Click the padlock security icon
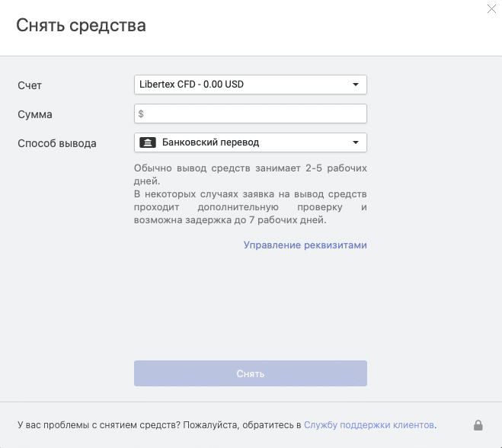502x448 pixels. click(478, 424)
